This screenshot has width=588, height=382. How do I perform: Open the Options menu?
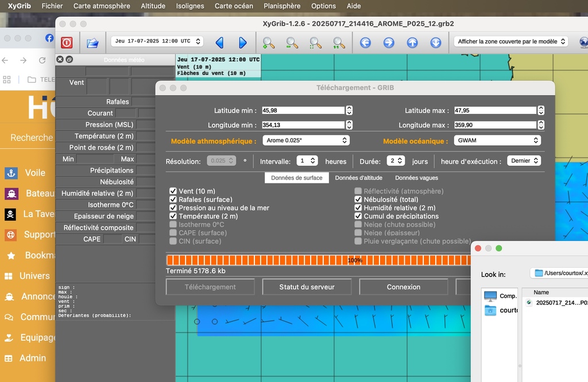[323, 6]
